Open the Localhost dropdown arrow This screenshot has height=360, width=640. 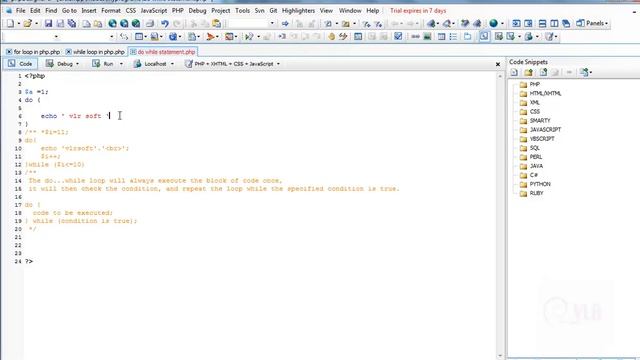172,64
